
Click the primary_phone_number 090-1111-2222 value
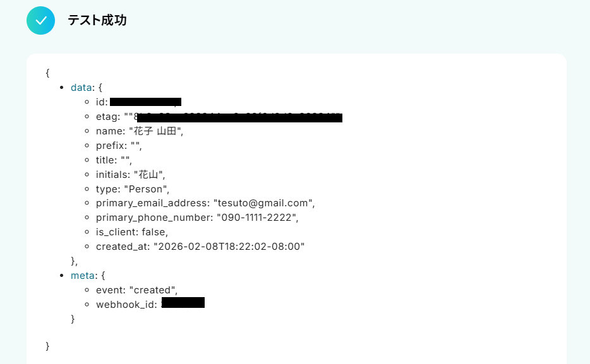(x=258, y=218)
